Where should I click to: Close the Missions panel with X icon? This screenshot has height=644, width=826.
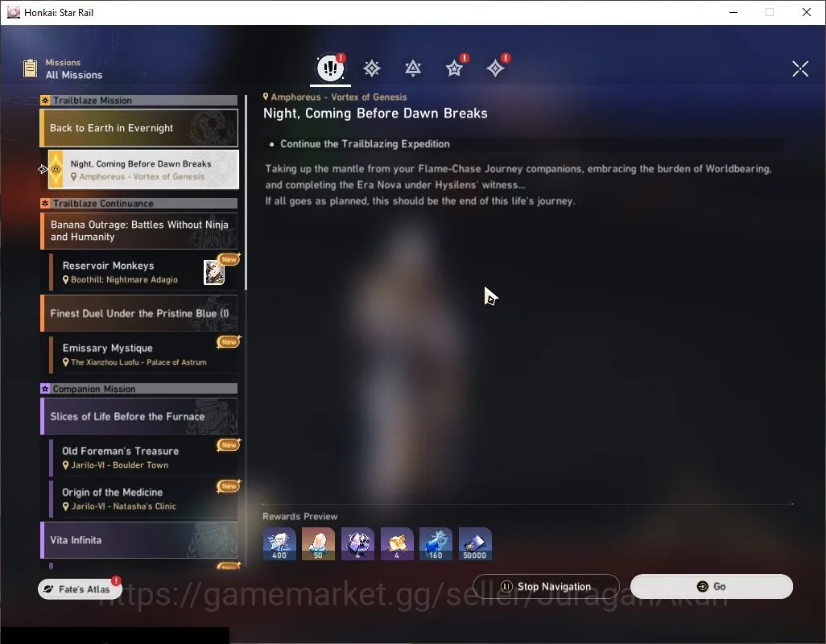point(800,68)
